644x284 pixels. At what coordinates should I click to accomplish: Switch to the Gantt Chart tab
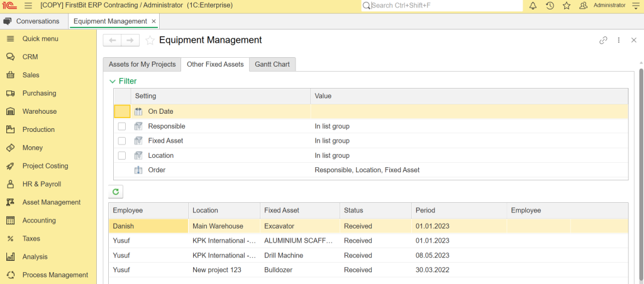(272, 65)
